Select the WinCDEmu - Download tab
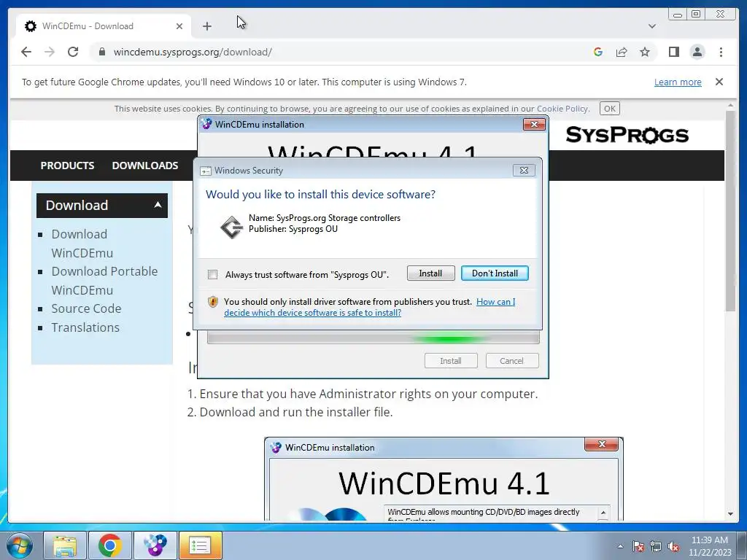This screenshot has height=560, width=747. tap(104, 26)
